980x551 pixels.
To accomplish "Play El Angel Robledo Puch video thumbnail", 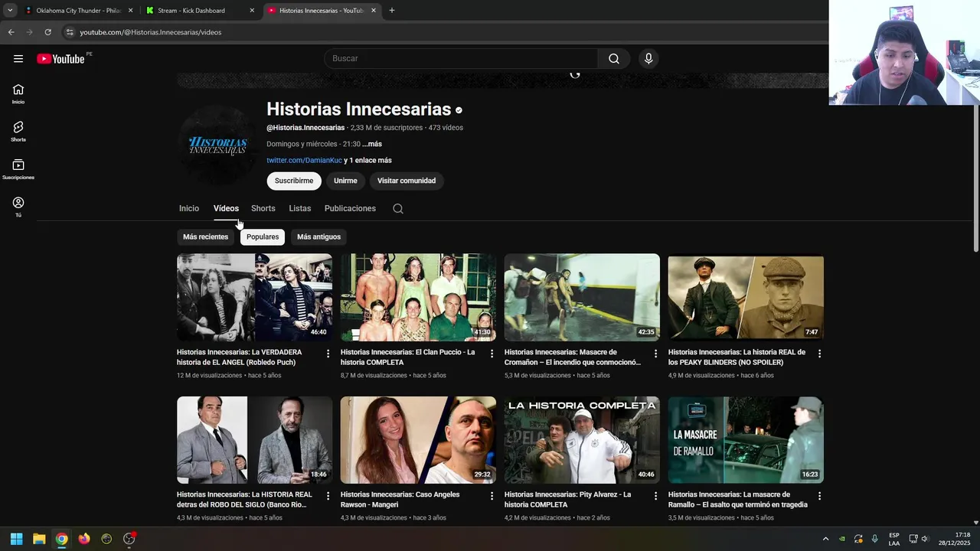I will [x=254, y=297].
